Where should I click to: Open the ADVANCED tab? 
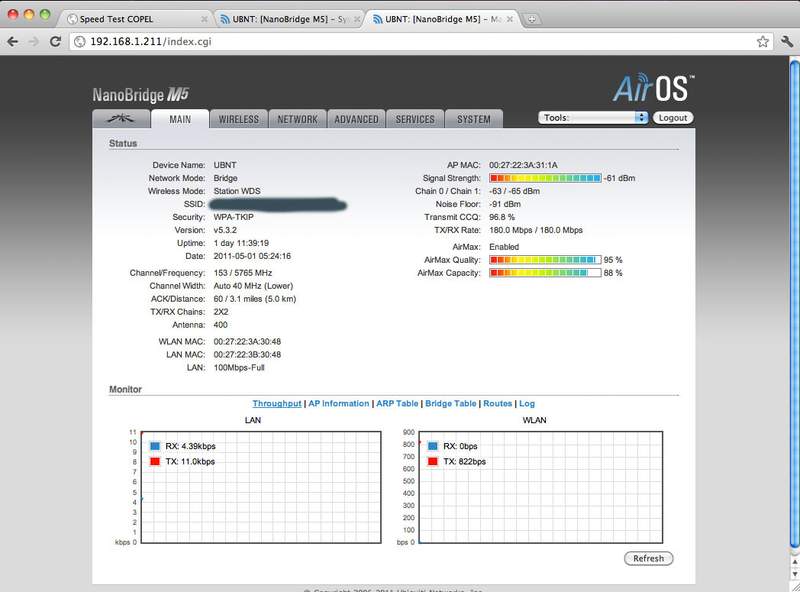(x=356, y=119)
